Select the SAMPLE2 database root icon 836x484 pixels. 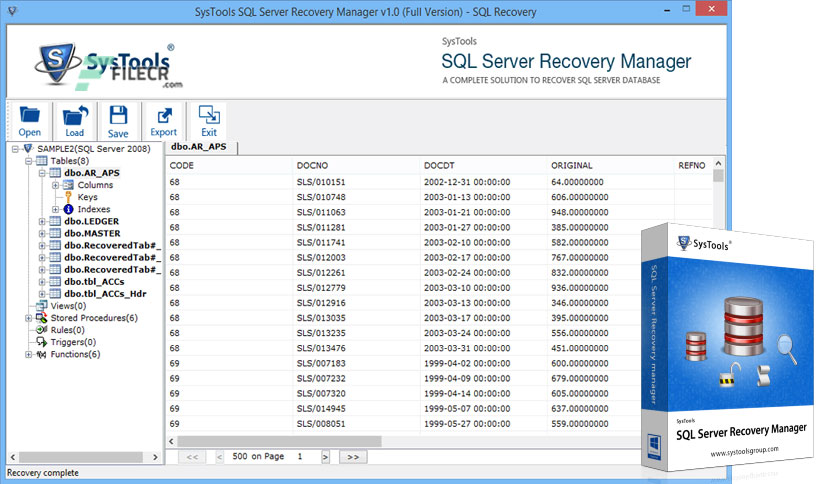tap(28, 148)
